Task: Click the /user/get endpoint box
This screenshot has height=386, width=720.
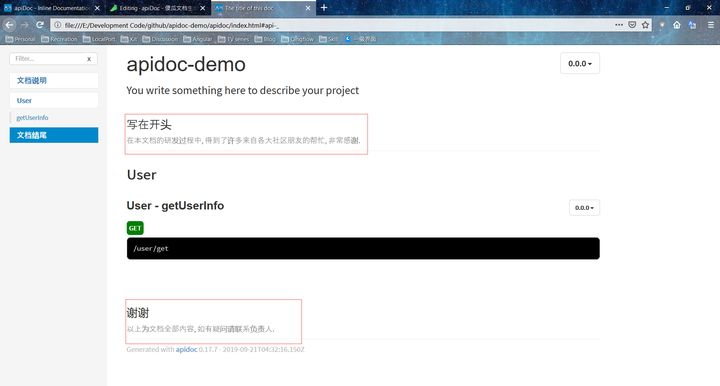Action: coord(363,248)
